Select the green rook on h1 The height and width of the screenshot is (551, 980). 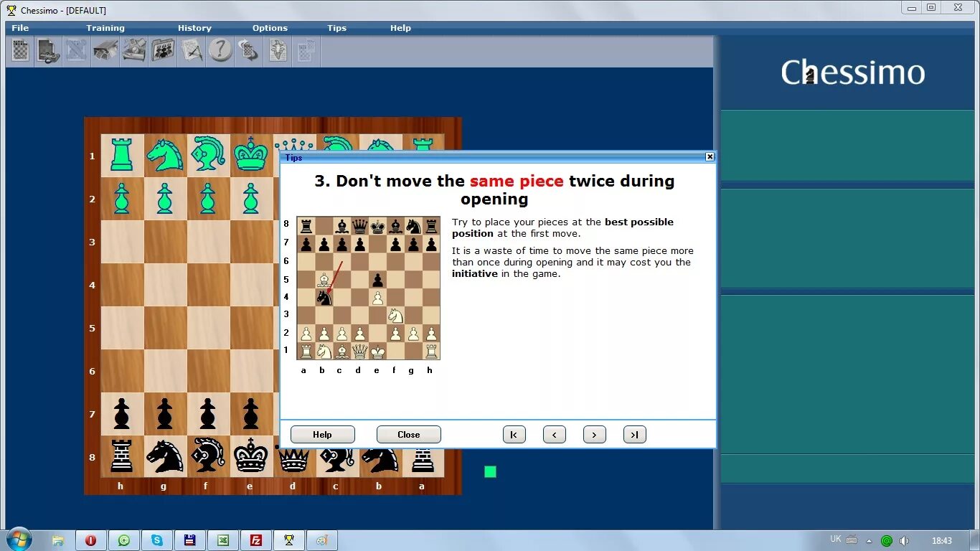point(122,155)
